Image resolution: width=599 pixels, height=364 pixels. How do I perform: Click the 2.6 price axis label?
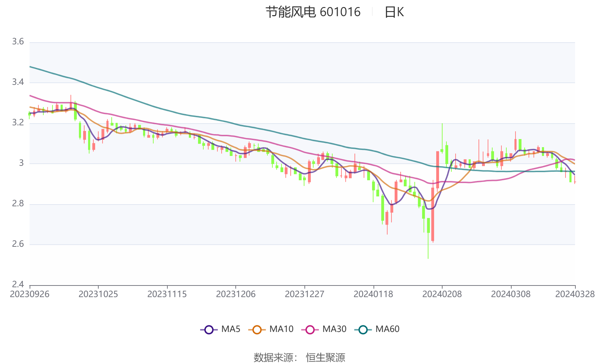[x=18, y=244]
